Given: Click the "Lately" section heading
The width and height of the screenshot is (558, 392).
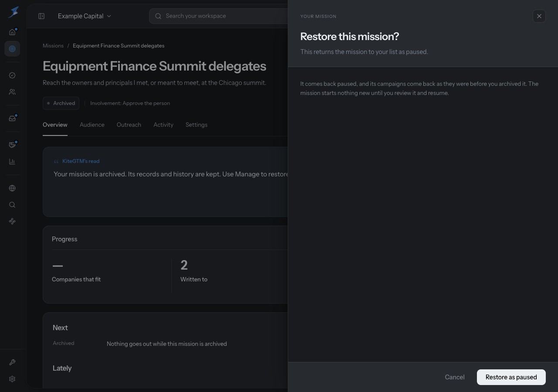Looking at the screenshot, I should click(62, 368).
